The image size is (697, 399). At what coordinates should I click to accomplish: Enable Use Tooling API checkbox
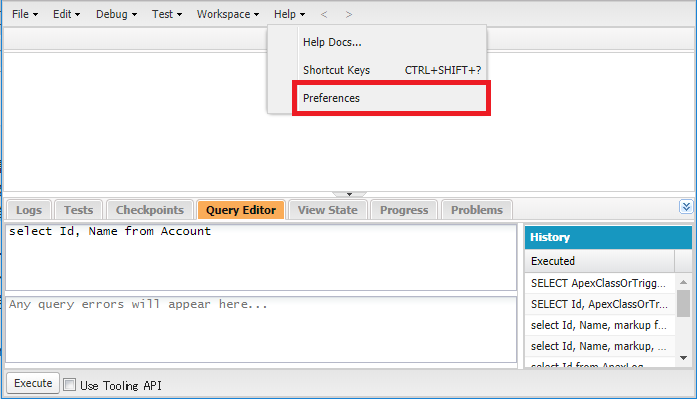pyautogui.click(x=69, y=384)
